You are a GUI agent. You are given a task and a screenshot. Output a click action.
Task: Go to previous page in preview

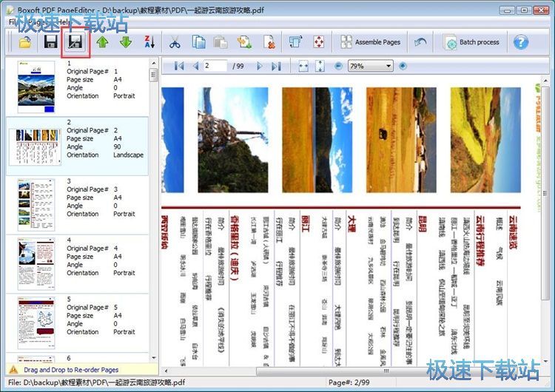(196, 66)
